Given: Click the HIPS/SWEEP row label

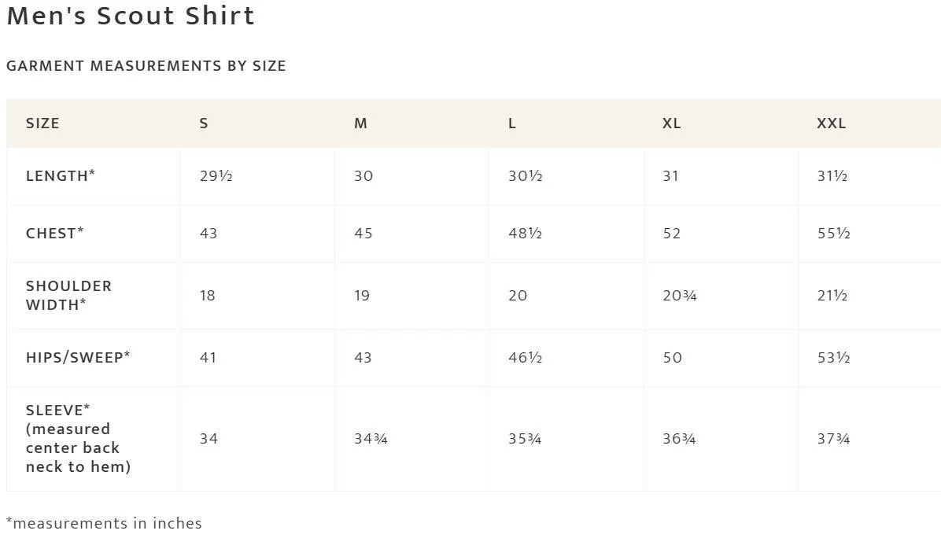Looking at the screenshot, I should (x=78, y=357).
